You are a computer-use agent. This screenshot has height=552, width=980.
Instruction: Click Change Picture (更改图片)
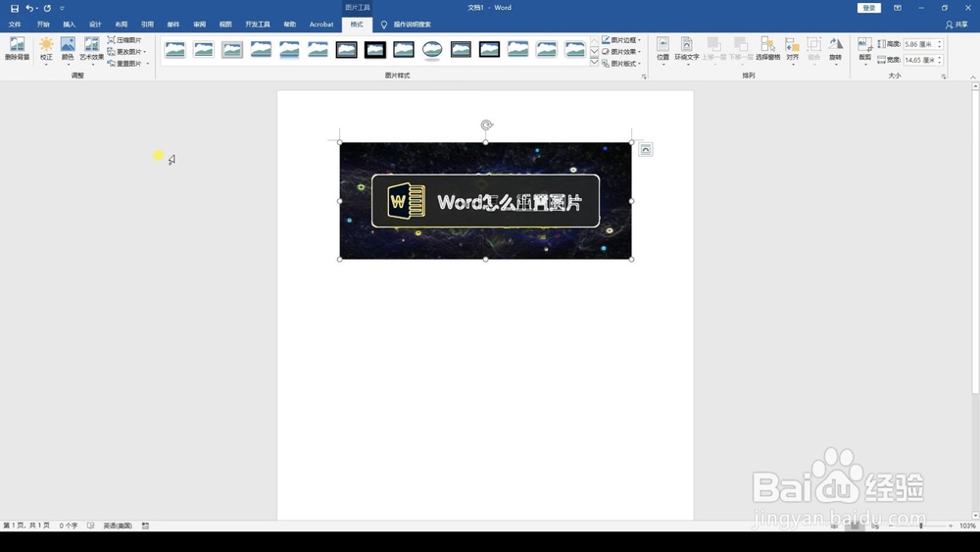point(124,52)
